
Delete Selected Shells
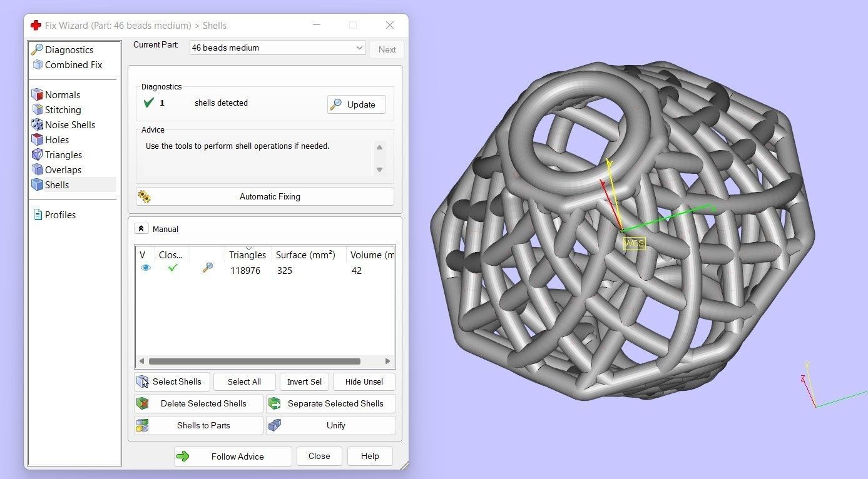[x=198, y=403]
